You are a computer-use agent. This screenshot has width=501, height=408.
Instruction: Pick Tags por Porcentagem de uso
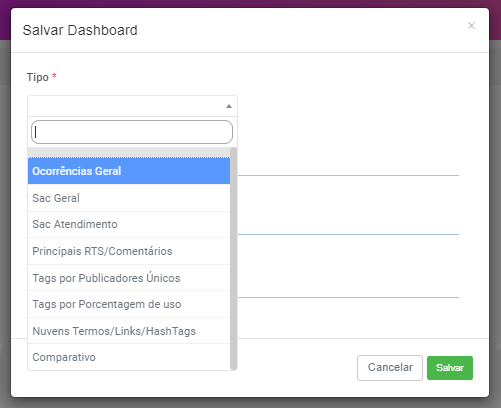coord(129,304)
